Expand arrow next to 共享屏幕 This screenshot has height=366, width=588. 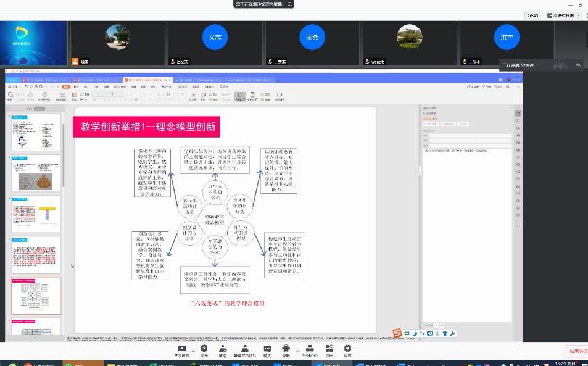(193, 350)
